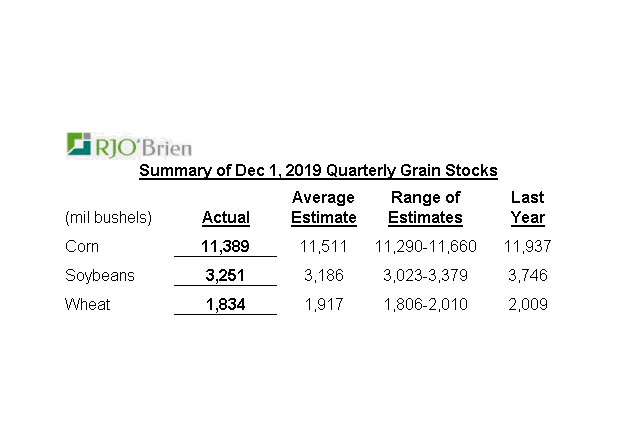Viewport: 636px width, 430px height.
Task: Select the underlined Actual column header
Action: point(226,217)
